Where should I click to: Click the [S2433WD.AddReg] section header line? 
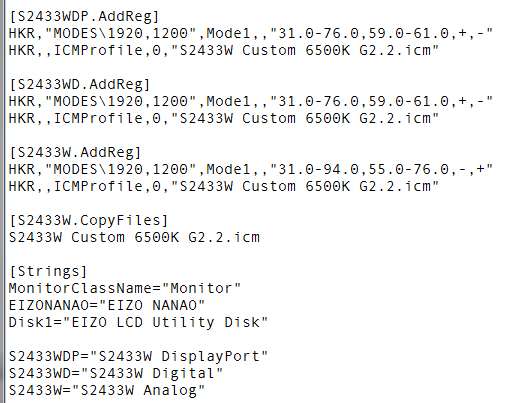pyautogui.click(x=80, y=84)
